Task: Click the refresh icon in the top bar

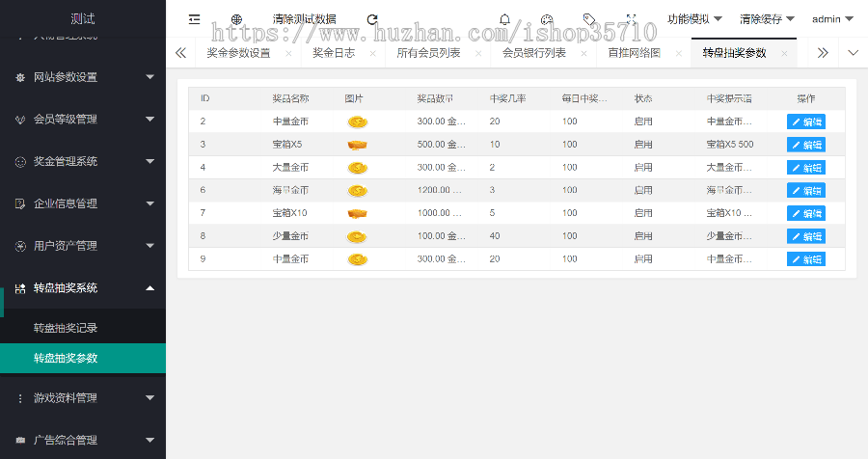Action: (x=372, y=19)
